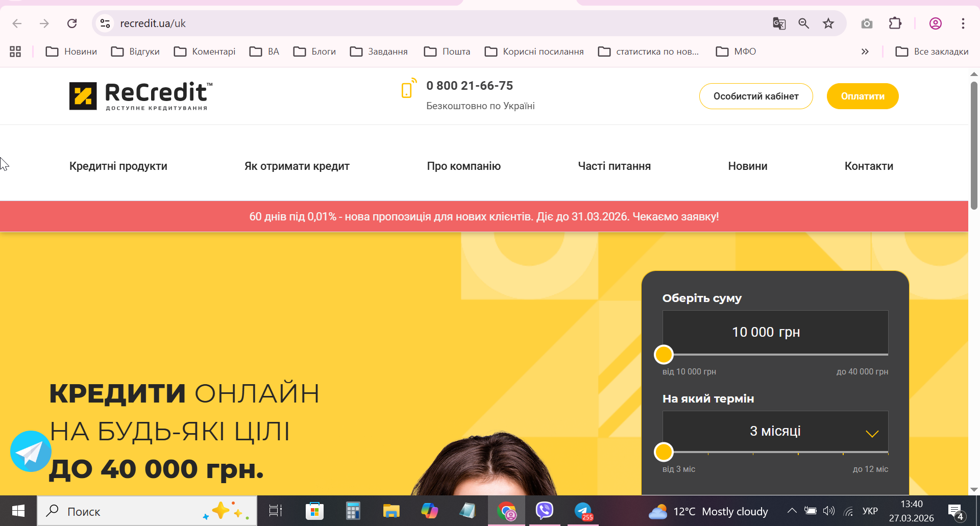Switch to Chrome on the taskbar
The height and width of the screenshot is (526, 980).
tap(506, 511)
